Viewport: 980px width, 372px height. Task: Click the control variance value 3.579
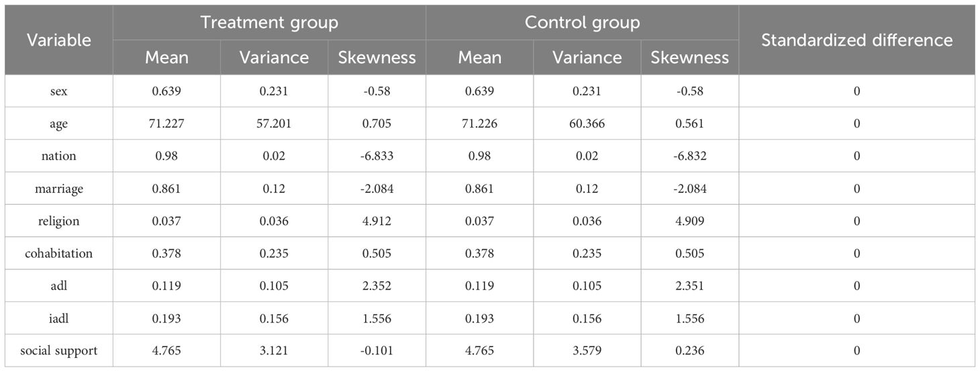[587, 351]
